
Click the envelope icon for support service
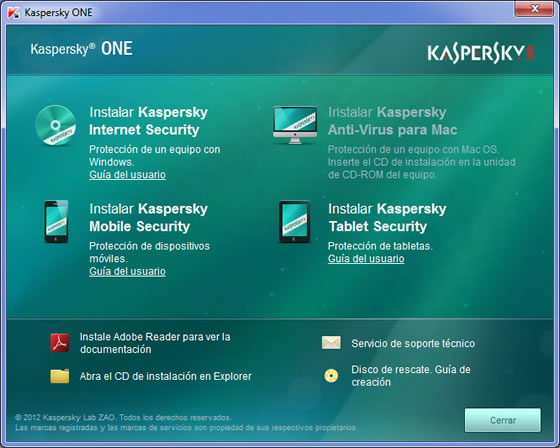[331, 343]
